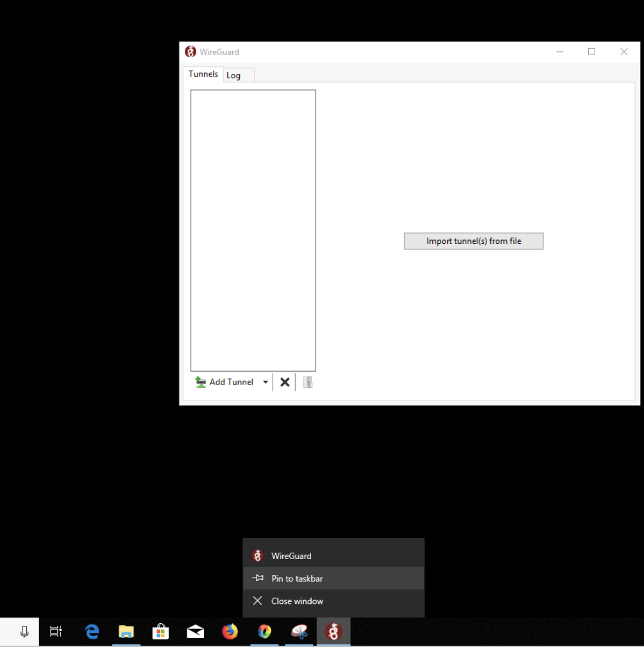Click WireGuard icon on the taskbar
Image resolution: width=644 pixels, height=647 pixels.
333,632
